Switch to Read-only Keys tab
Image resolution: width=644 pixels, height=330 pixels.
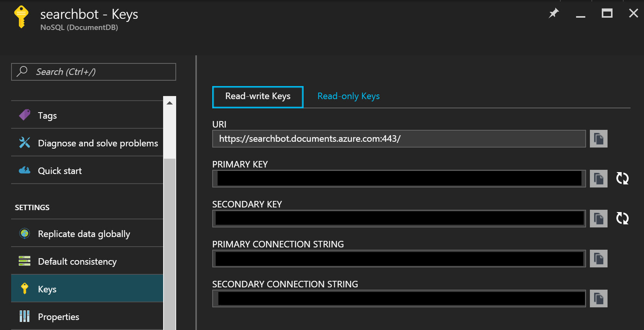(348, 96)
